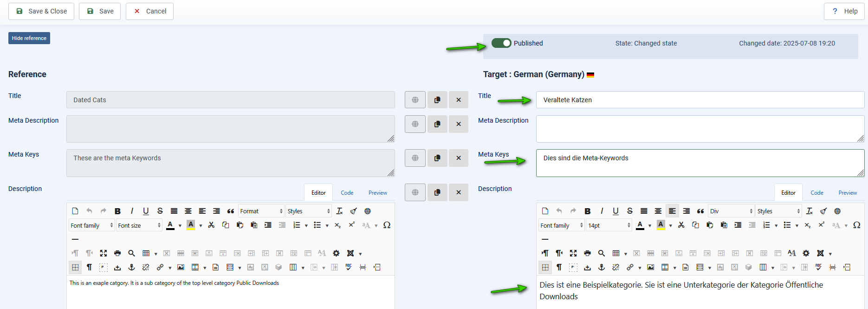Open 14pt font size dropdown in target editor
This screenshot has width=868, height=309.
609,225
